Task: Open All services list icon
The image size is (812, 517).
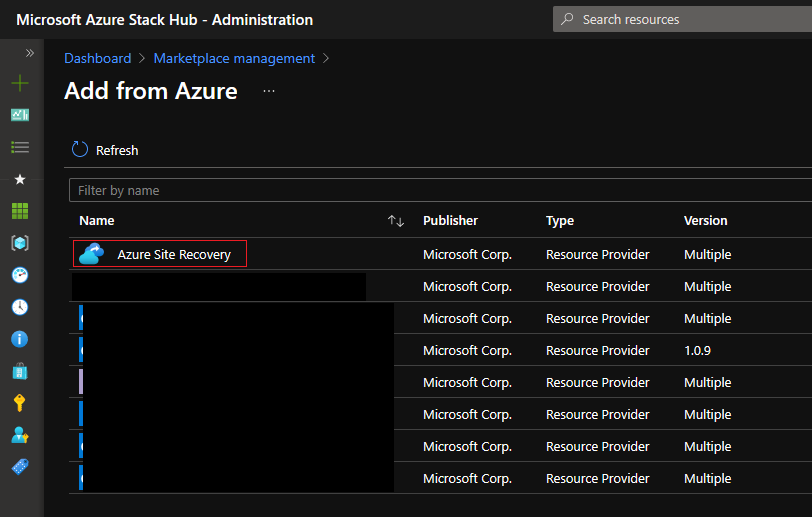Action: pyautogui.click(x=20, y=147)
